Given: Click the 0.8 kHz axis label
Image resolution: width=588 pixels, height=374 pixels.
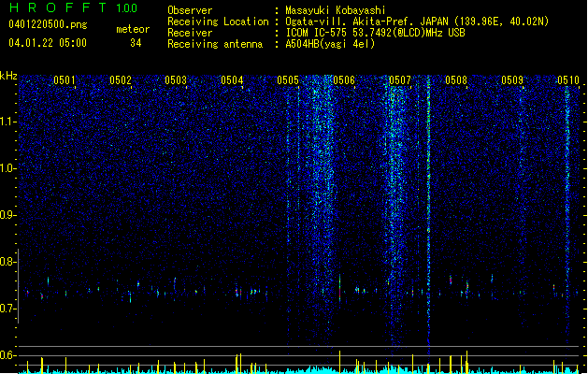Looking at the screenshot, I should [8, 262].
